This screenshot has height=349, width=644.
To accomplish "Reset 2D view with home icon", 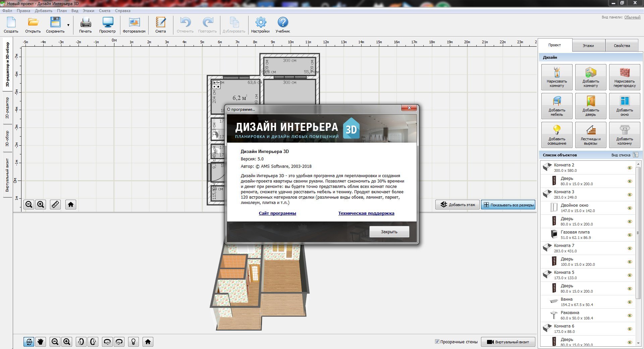I will coord(71,204).
